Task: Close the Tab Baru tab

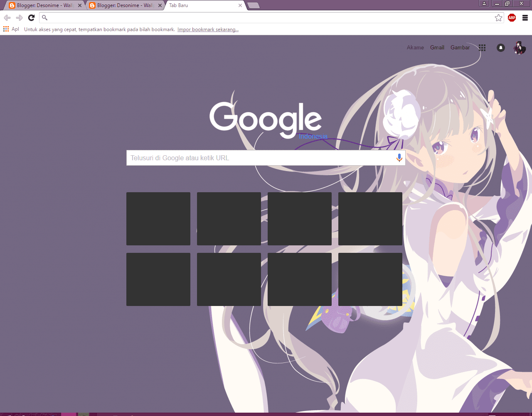Action: point(240,5)
